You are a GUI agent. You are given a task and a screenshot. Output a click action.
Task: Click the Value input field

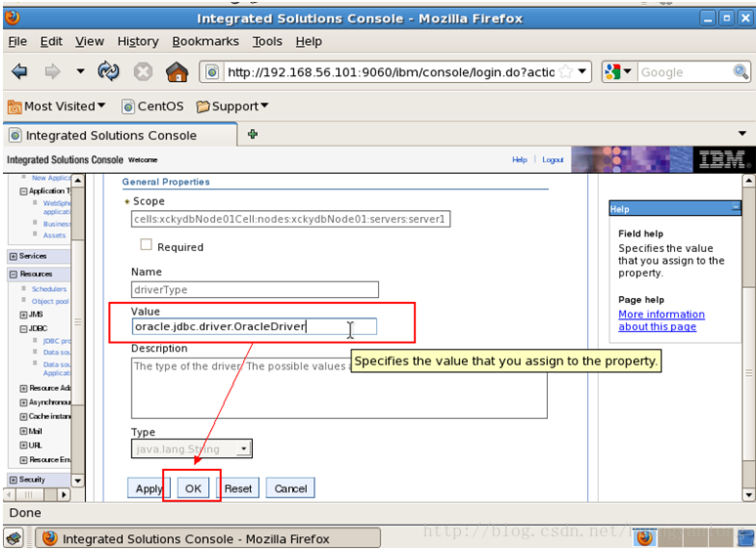[x=254, y=326]
